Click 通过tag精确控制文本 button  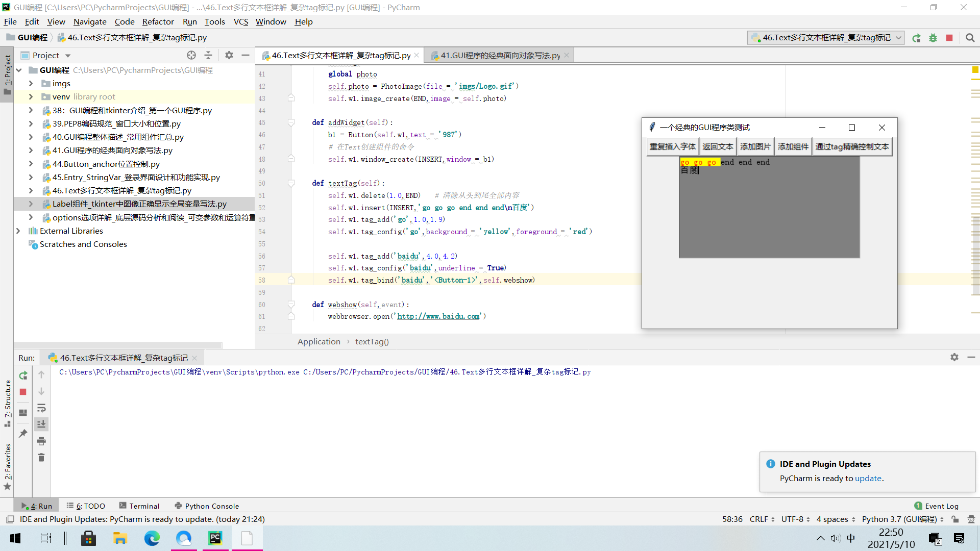point(852,147)
